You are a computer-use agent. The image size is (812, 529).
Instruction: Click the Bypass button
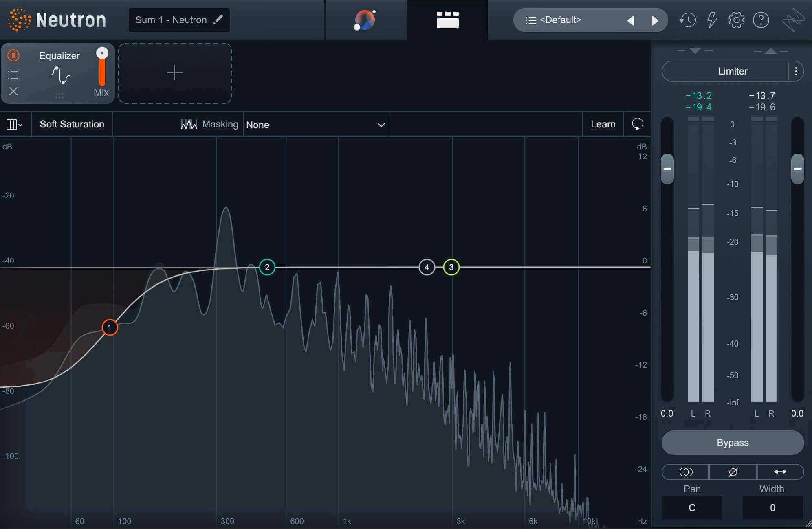733,443
